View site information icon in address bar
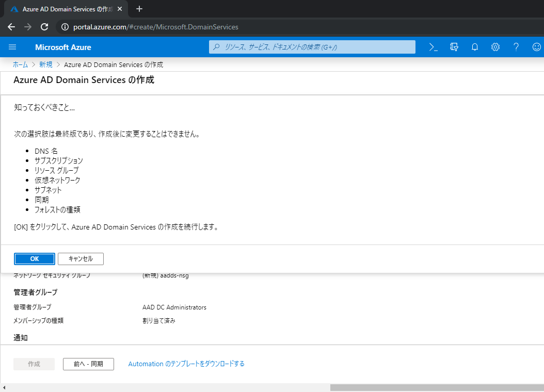544x392 pixels. pos(65,27)
